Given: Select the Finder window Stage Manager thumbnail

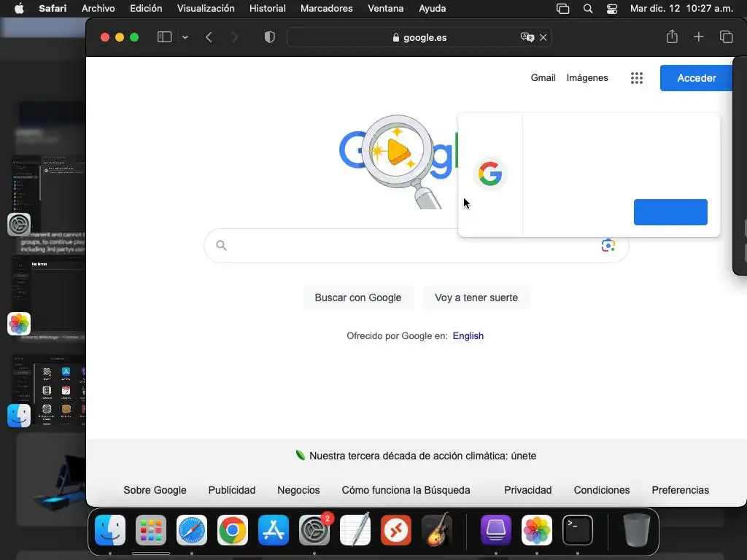Looking at the screenshot, I should pyautogui.click(x=47, y=391).
